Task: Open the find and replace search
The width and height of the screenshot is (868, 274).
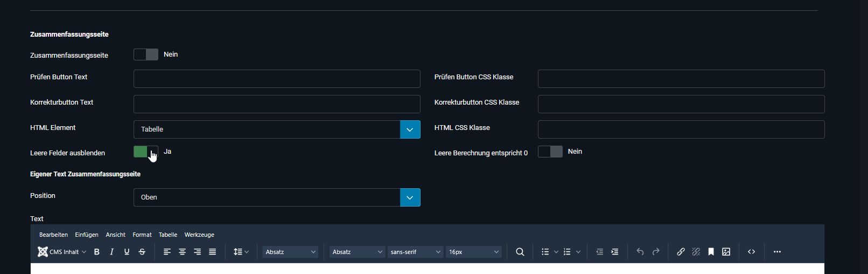Action: coord(520,252)
